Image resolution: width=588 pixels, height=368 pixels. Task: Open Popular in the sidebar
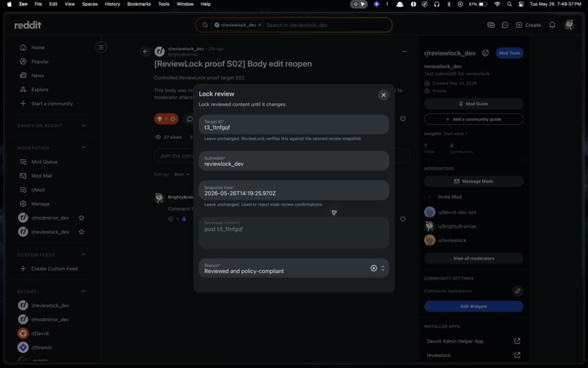39,61
